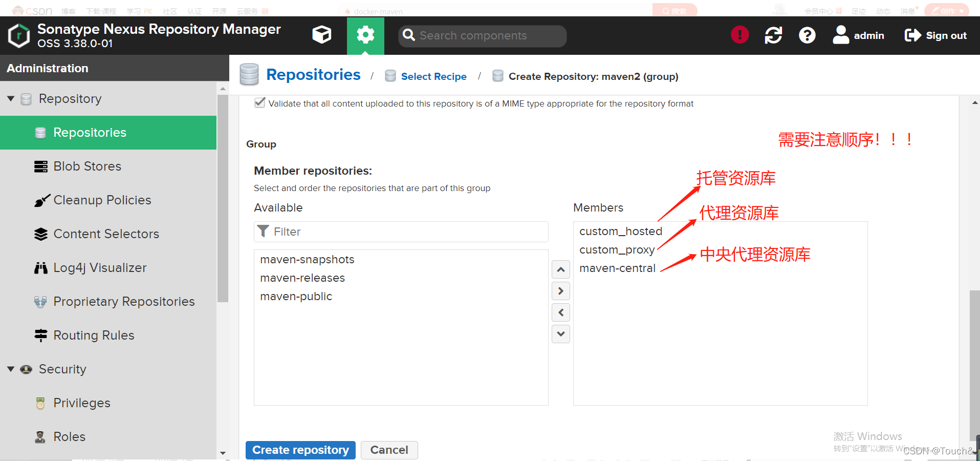Open the Browse cube icon
The width and height of the screenshot is (980, 461).
pos(322,35)
